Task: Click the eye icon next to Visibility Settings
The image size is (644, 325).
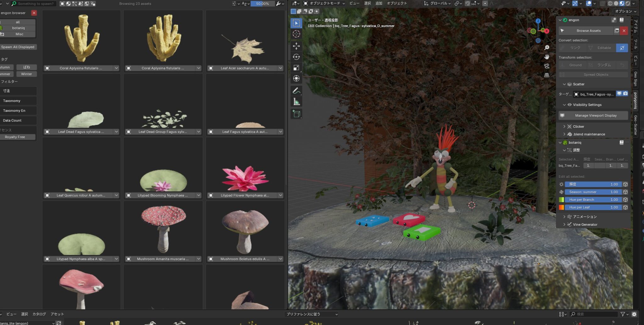Action: (x=569, y=105)
